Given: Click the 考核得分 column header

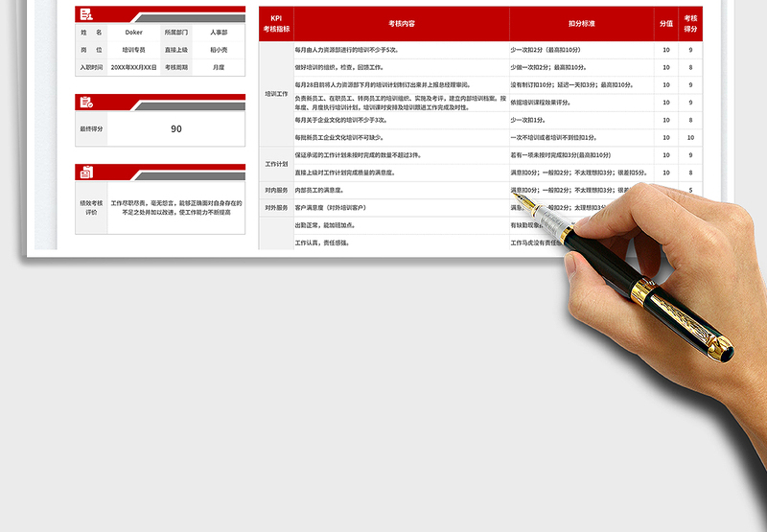Looking at the screenshot, I should click(x=690, y=23).
